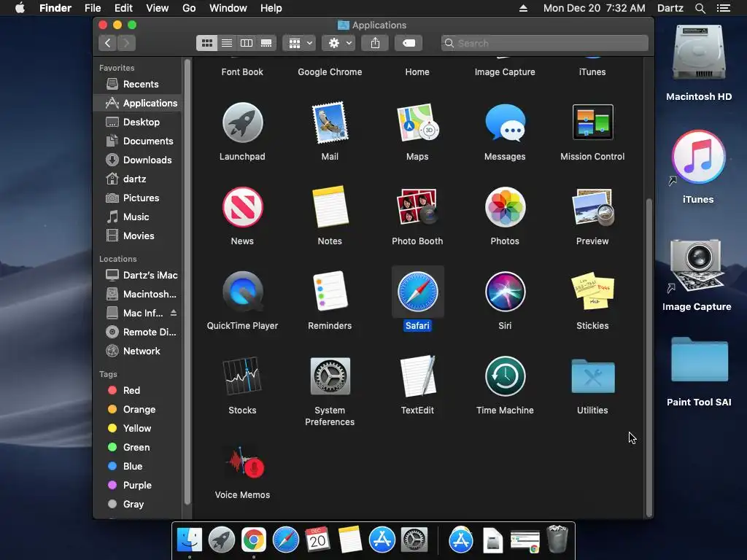
Task: Filter by the Green tag
Action: pos(138,447)
